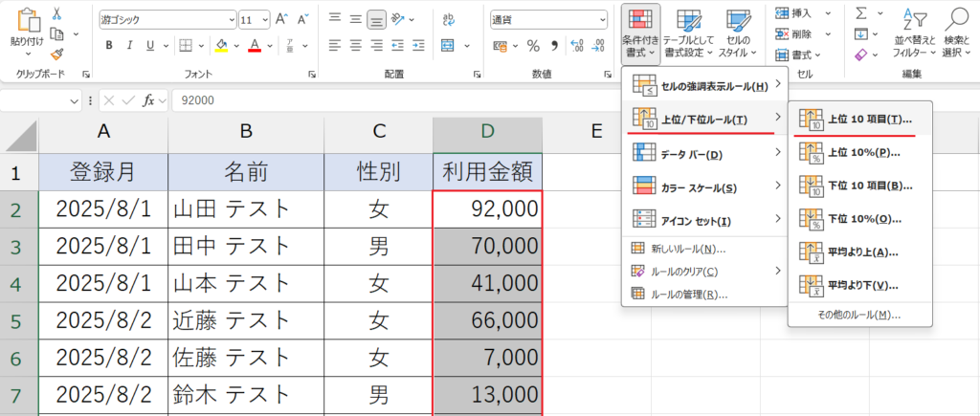980x416 pixels.
Task: Apply red font color A
Action: [x=255, y=45]
